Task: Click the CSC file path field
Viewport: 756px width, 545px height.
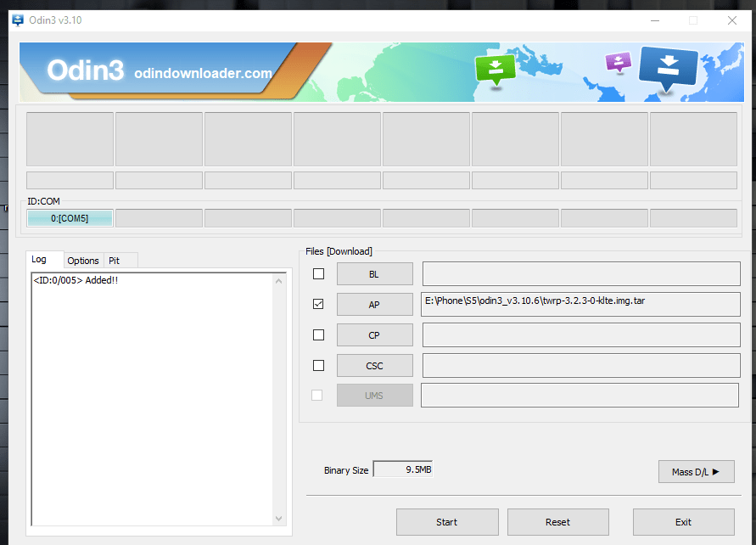Action: coord(581,366)
